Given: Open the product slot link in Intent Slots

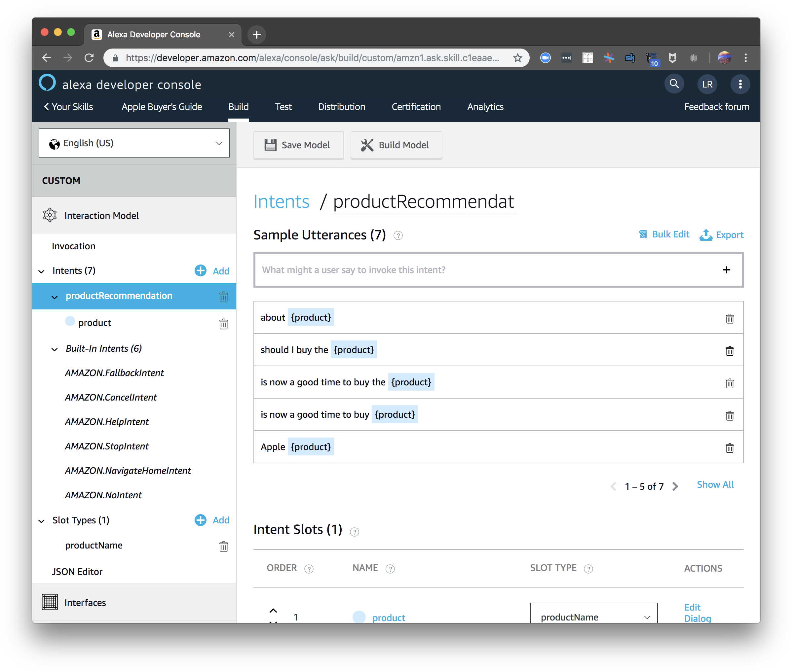Looking at the screenshot, I should click(388, 618).
